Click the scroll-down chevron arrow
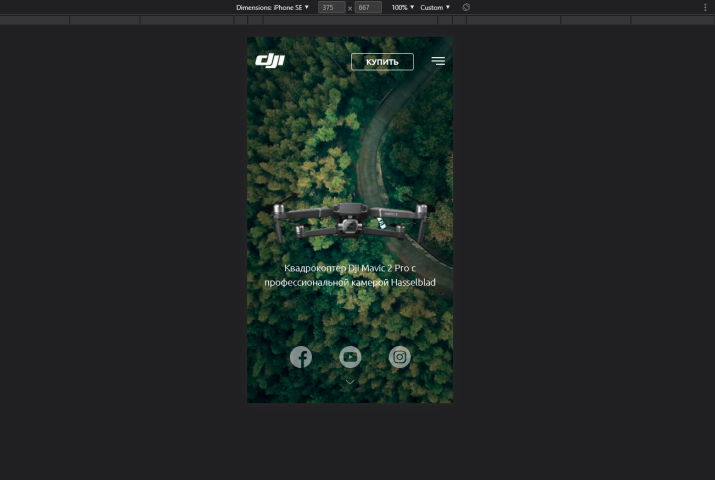This screenshot has height=480, width=715. click(x=350, y=382)
